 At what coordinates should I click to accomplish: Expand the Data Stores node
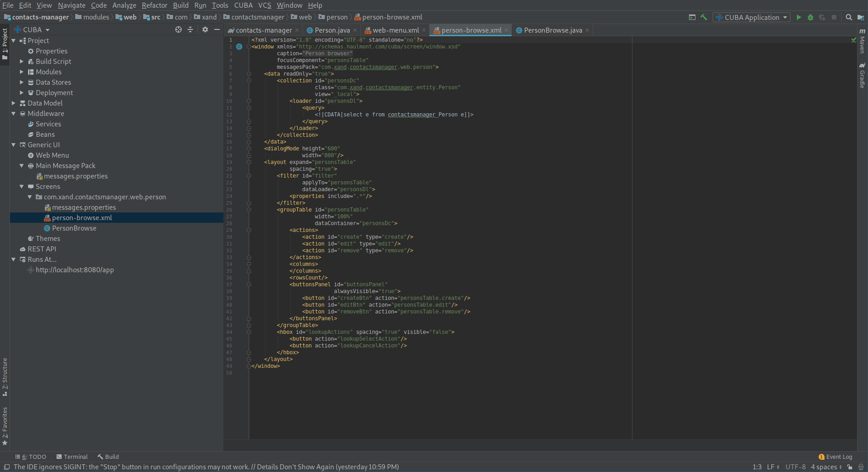[21, 82]
